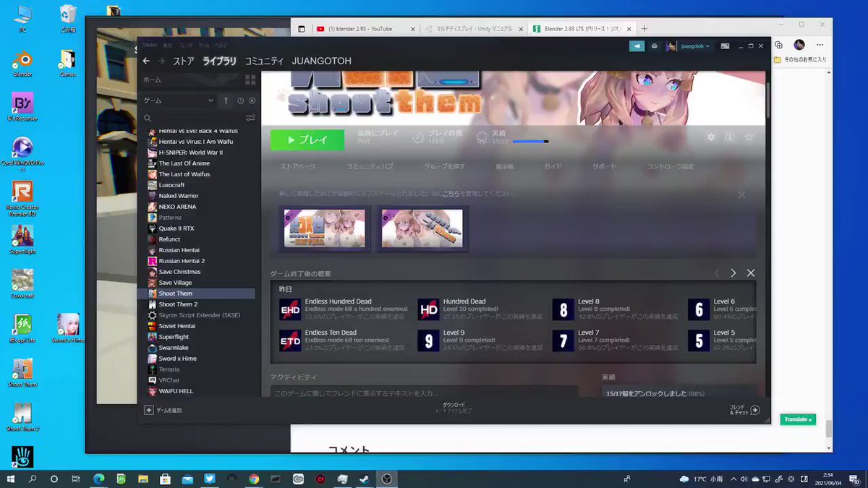The width and height of the screenshot is (868, 488).
Task: Click the activity text input field
Action: click(x=424, y=393)
